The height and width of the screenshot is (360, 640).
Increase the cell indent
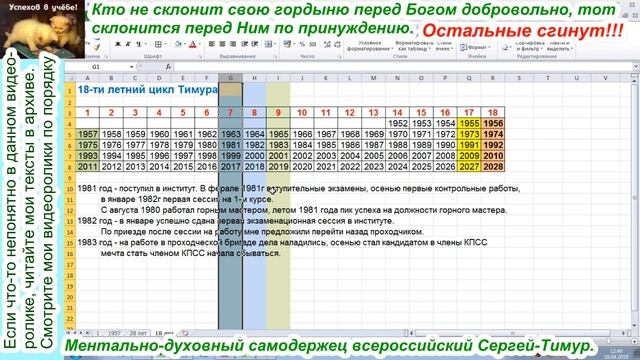click(255, 44)
